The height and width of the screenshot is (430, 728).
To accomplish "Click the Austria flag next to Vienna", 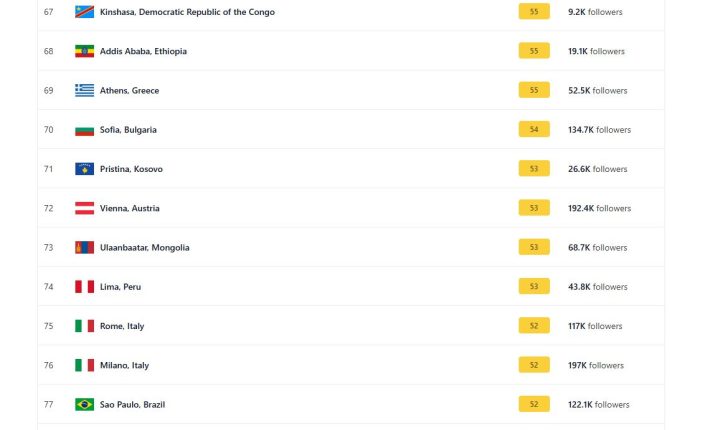I will click(x=84, y=208).
